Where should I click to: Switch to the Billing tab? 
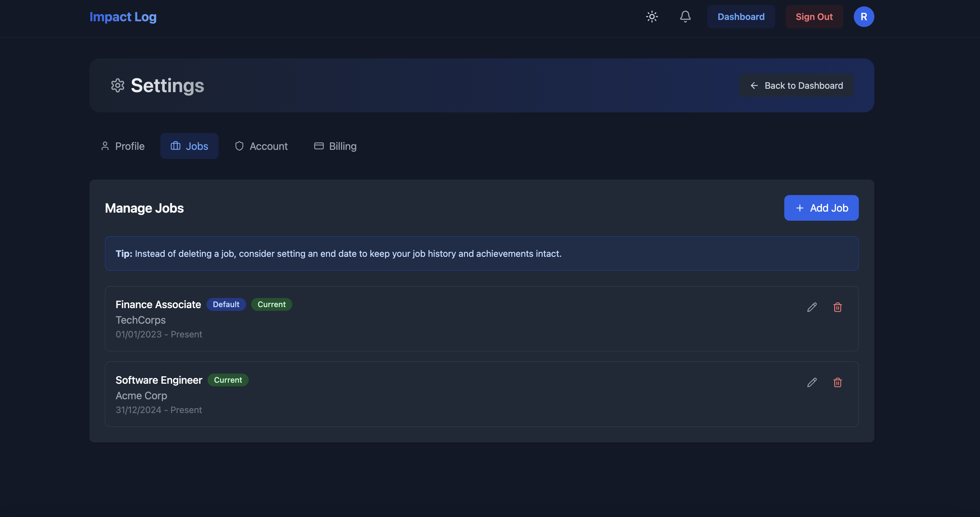pyautogui.click(x=335, y=146)
